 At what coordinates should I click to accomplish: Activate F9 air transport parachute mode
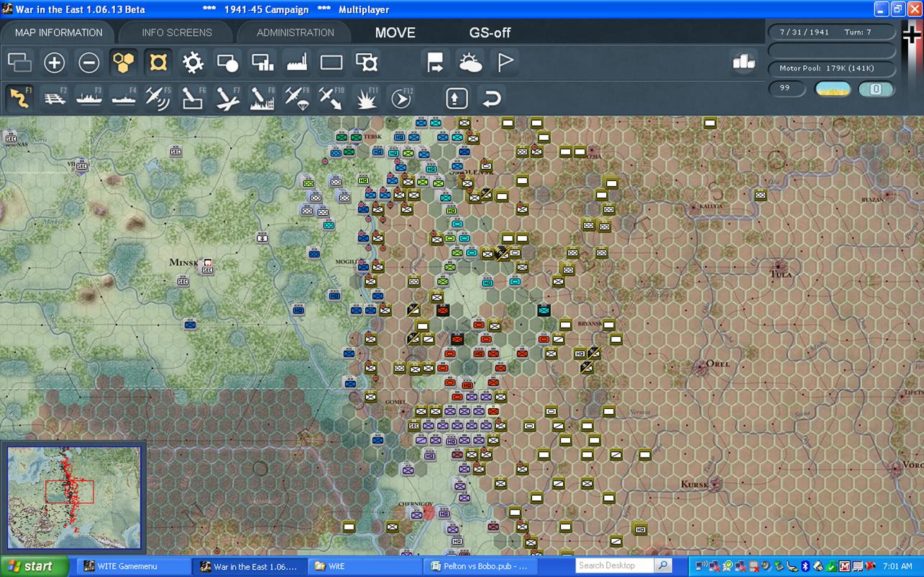[x=296, y=98]
